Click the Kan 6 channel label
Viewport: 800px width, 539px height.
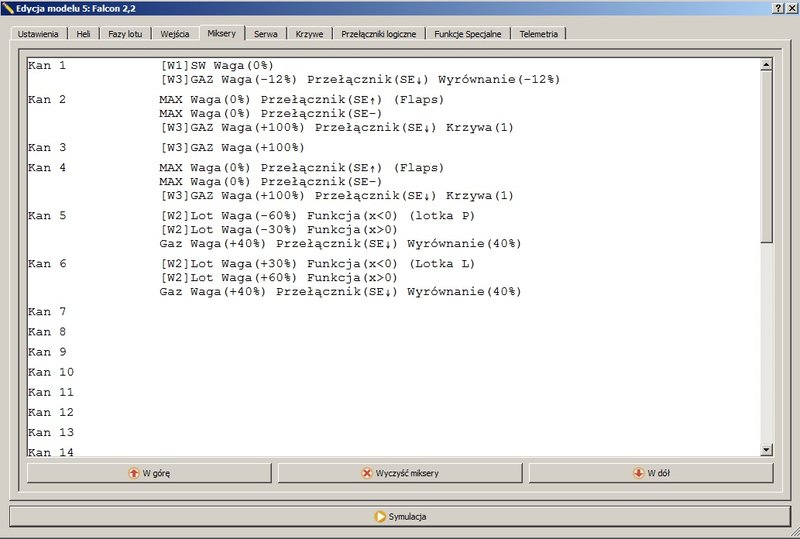click(x=47, y=264)
